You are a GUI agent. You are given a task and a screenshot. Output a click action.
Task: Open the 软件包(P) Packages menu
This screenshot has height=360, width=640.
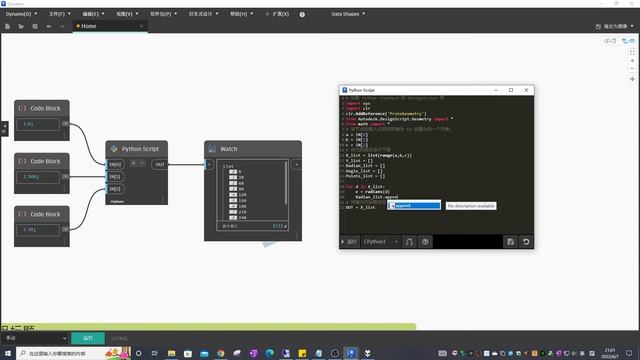coord(163,14)
